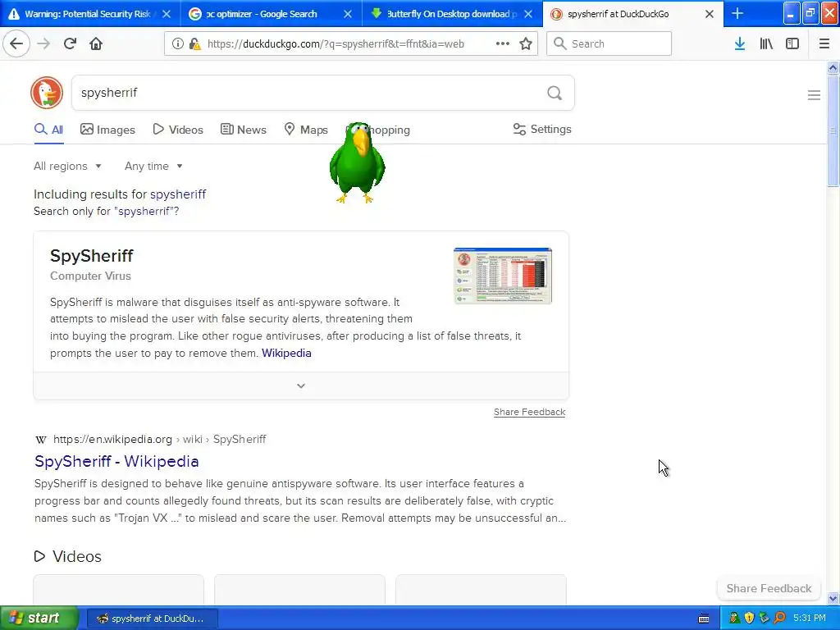Open the Wikipedia link in info box

(286, 353)
